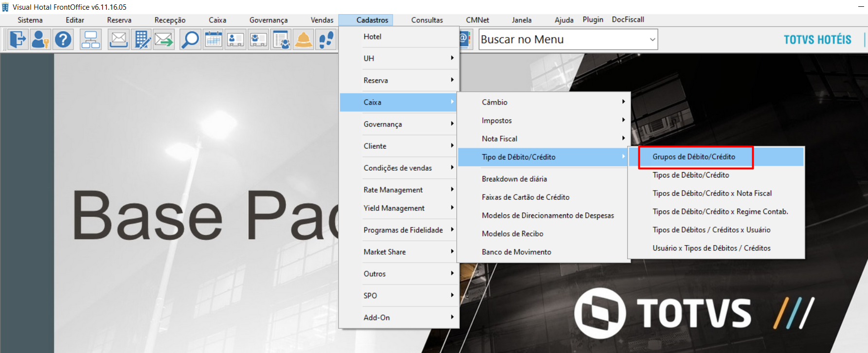Open the Reserva menu in the menu bar
The width and height of the screenshot is (868, 353).
119,20
